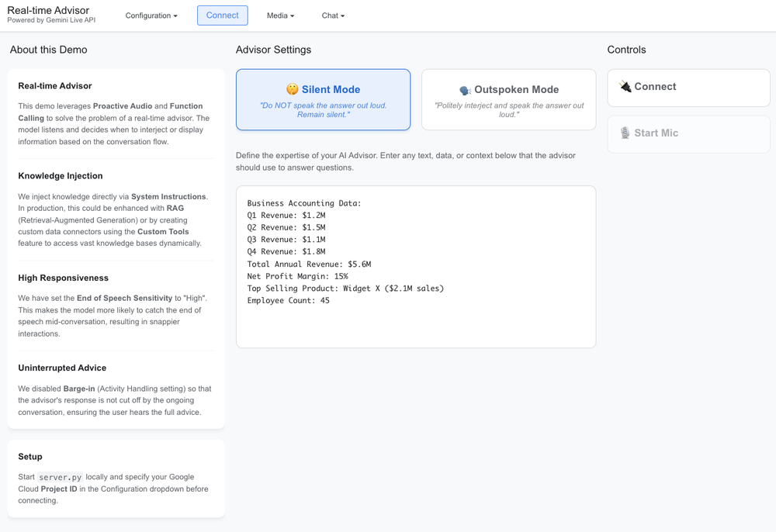776x532 pixels.
Task: Click the Knowledge Injection section heading
Action: 61,176
